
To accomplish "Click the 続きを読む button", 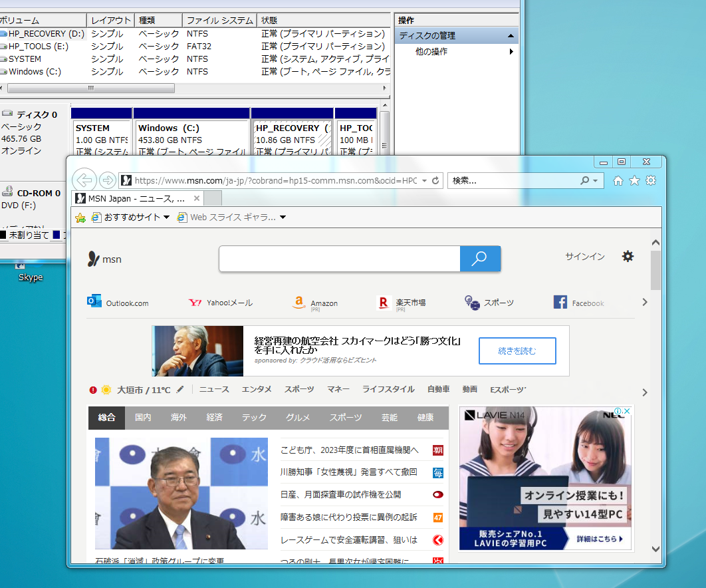I will click(517, 351).
